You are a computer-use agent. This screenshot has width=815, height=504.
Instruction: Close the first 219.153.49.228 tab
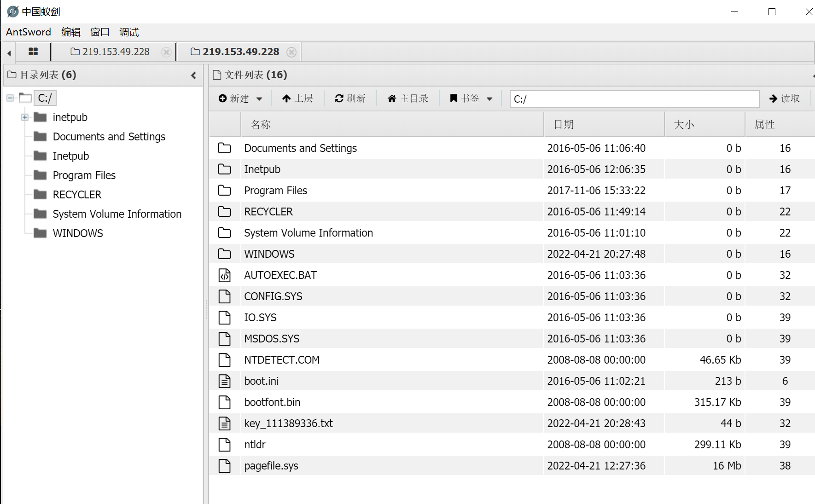[x=167, y=52]
